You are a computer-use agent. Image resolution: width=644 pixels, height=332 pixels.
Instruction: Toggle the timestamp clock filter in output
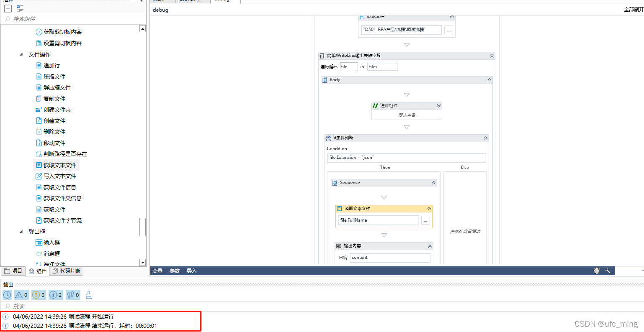tap(8, 295)
